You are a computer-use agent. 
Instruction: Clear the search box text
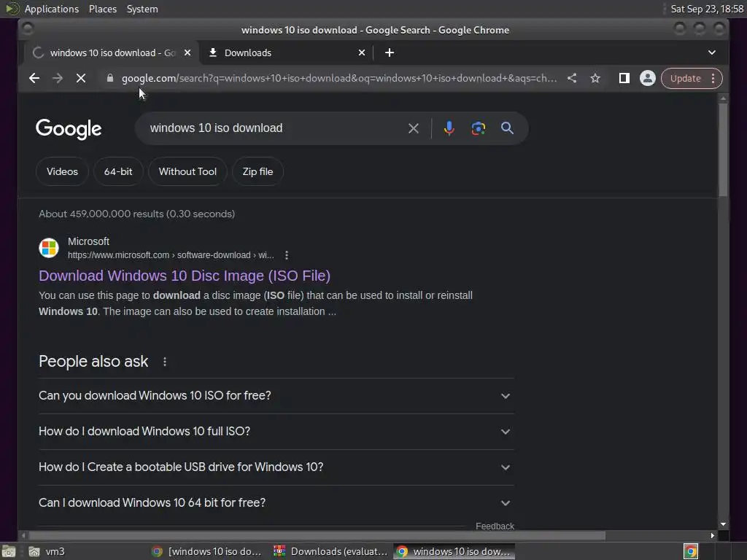coord(414,128)
